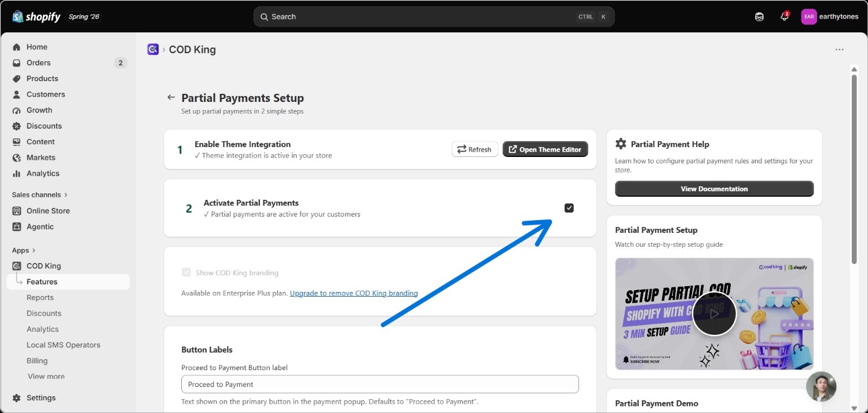Click the Orders count badge 2

pyautogui.click(x=120, y=63)
